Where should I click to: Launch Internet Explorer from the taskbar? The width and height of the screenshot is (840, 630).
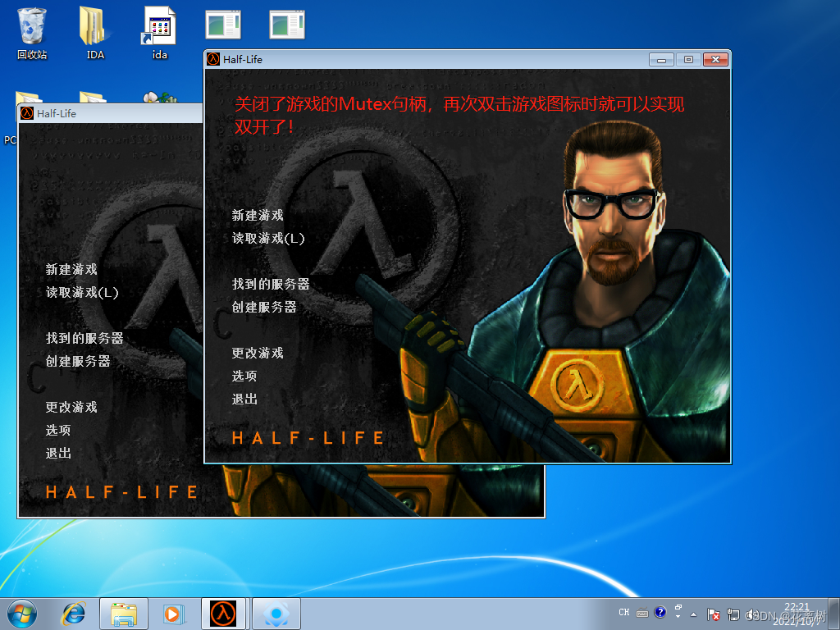tap(73, 614)
